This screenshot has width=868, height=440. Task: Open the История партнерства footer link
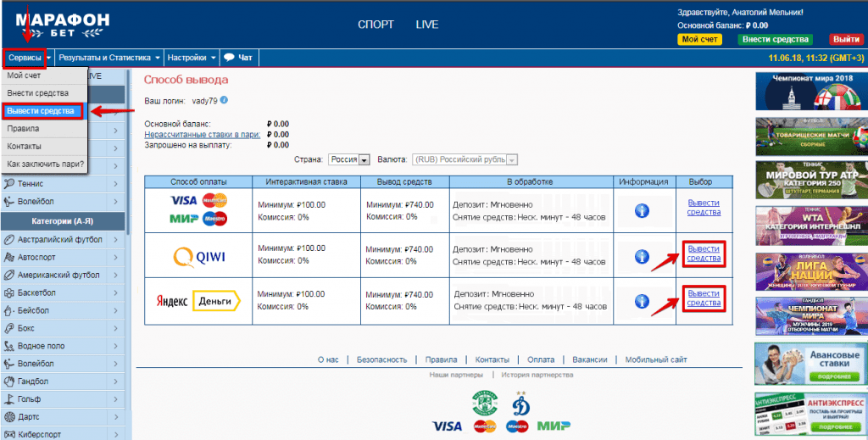(x=537, y=375)
